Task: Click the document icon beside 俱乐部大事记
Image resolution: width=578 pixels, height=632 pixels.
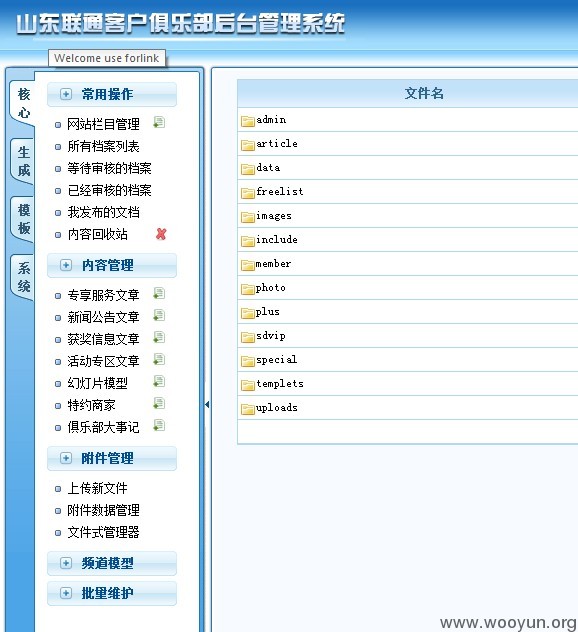Action: 159,425
